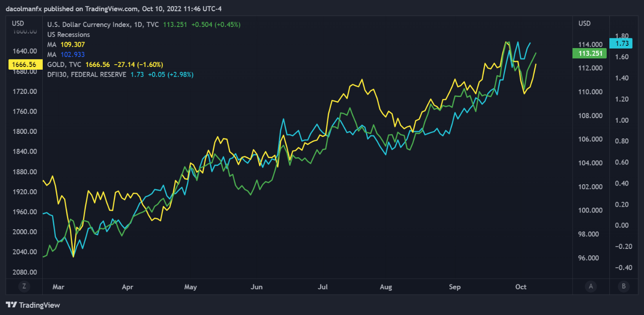Click the Mar label on time axis
The width and height of the screenshot is (644, 315).
pyautogui.click(x=59, y=287)
